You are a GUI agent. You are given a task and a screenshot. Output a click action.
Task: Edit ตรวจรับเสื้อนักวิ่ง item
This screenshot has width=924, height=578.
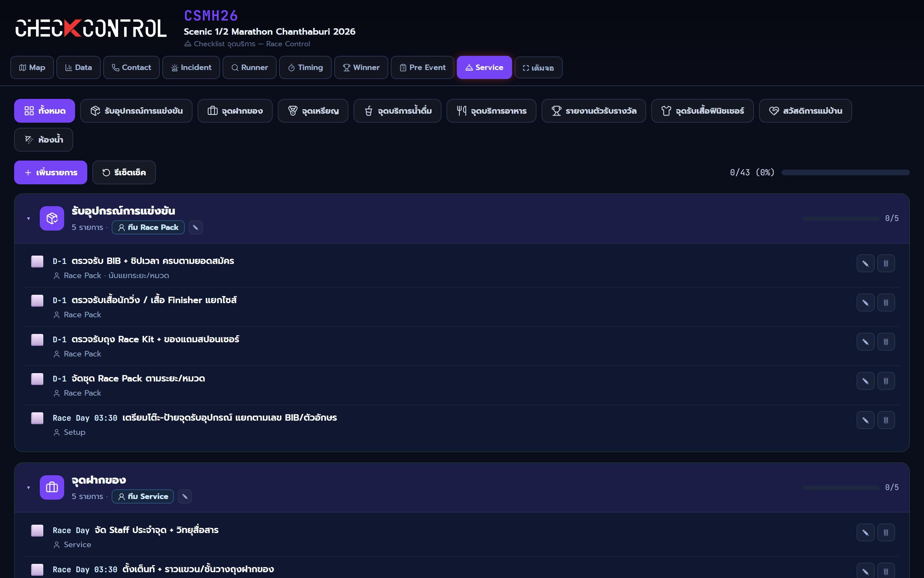pyautogui.click(x=865, y=303)
